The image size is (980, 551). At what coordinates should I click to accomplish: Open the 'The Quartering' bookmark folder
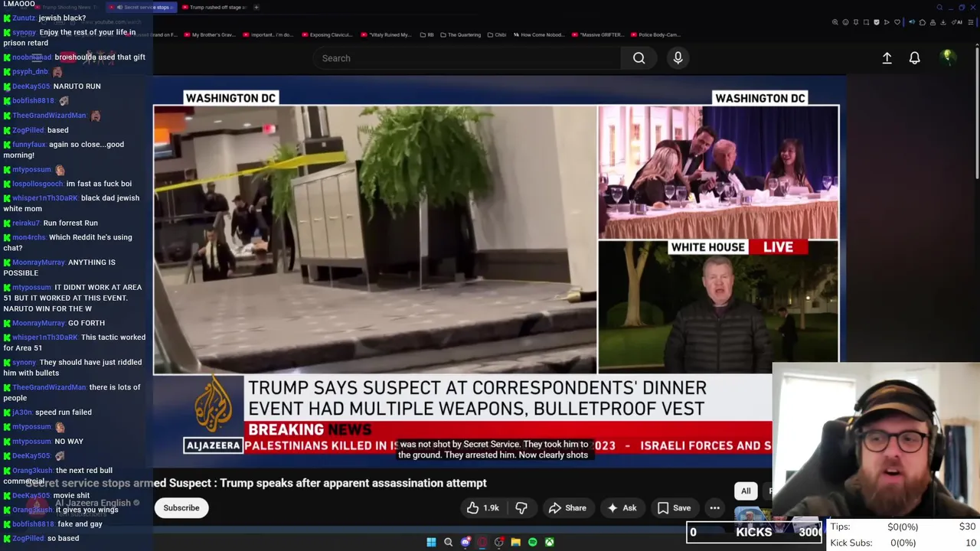tap(460, 34)
